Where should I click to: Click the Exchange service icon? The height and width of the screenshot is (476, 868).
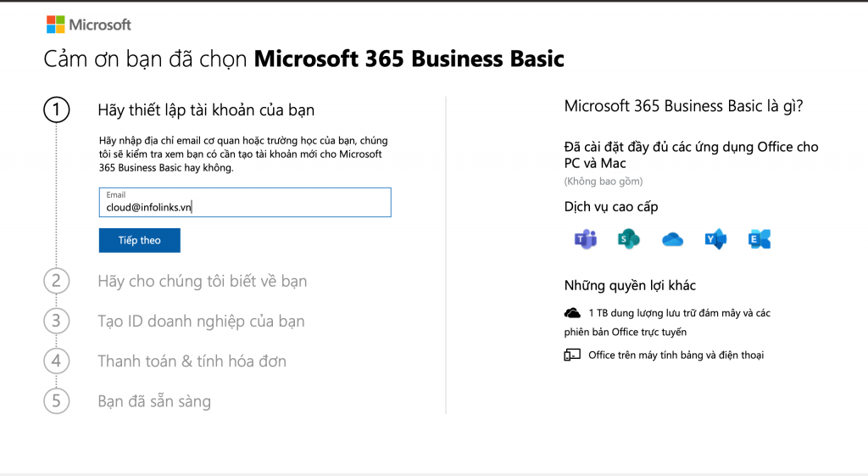[759, 239]
